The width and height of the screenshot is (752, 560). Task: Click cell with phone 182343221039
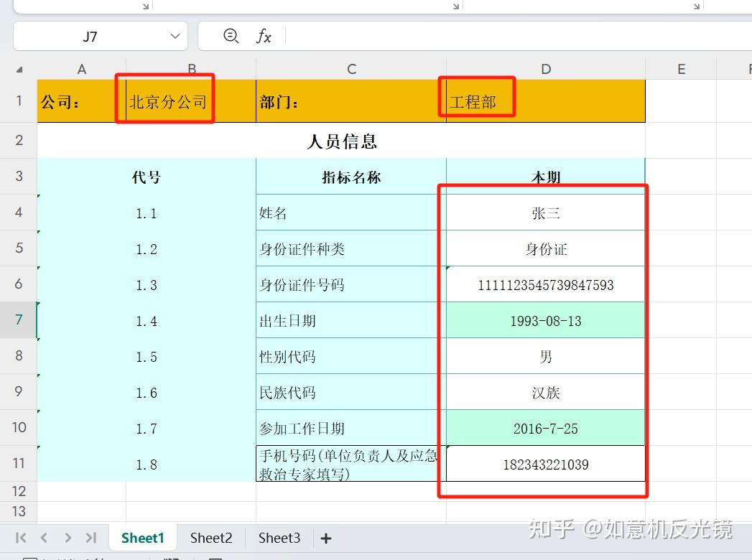(546, 464)
